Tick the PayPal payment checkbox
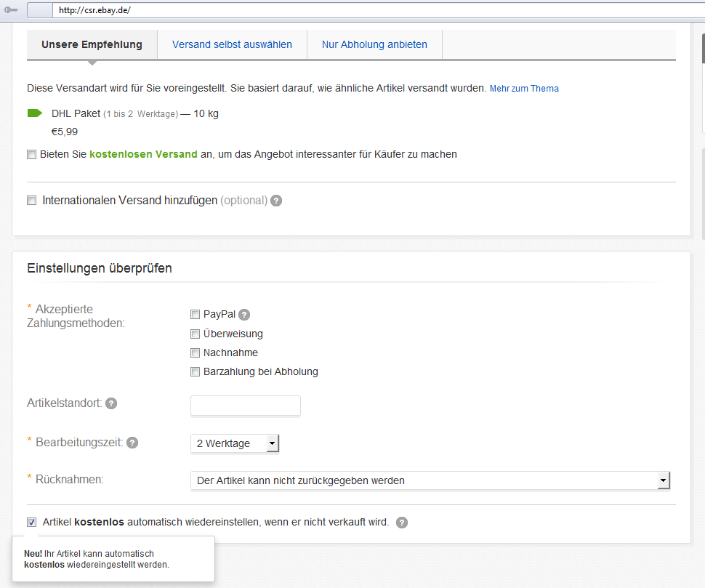Viewport: 705px width, 588px height. pos(195,315)
